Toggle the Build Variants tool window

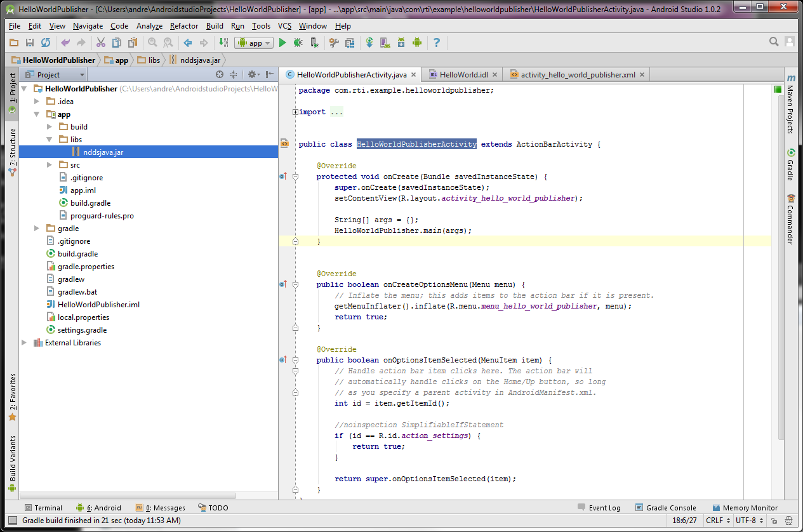coord(13,464)
